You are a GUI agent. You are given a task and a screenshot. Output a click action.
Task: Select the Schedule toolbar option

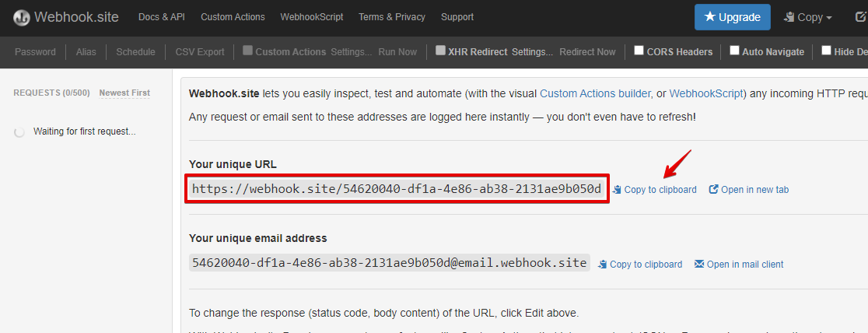135,51
